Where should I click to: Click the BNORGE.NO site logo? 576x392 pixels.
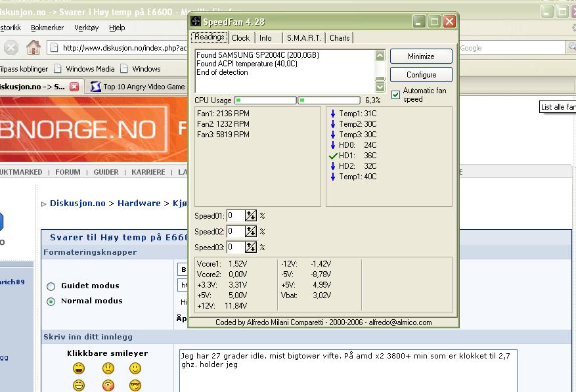click(x=83, y=129)
